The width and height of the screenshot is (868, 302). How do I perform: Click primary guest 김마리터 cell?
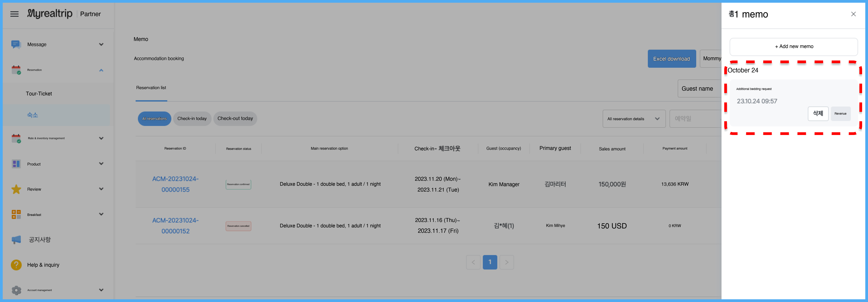555,184
